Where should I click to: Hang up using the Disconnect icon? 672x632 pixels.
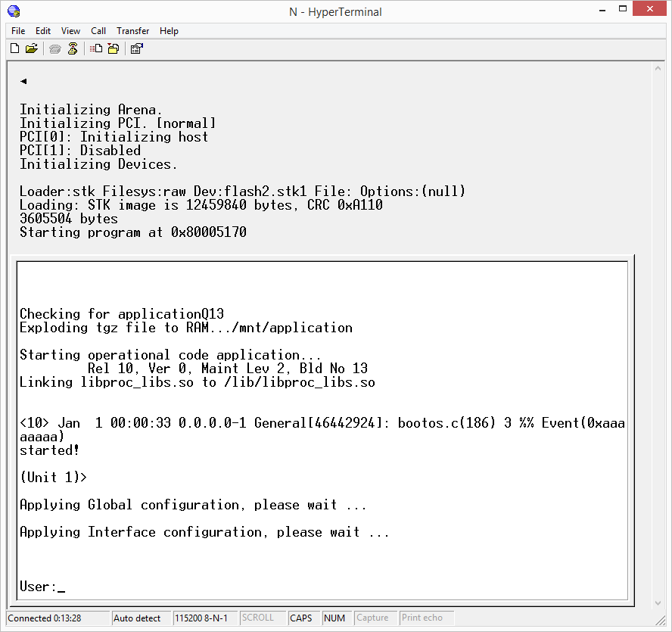click(x=73, y=48)
